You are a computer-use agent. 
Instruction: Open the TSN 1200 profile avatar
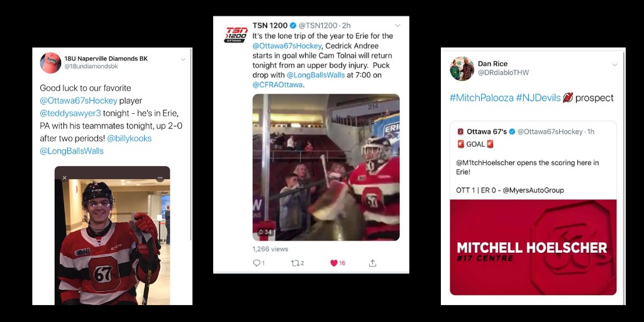(x=236, y=35)
